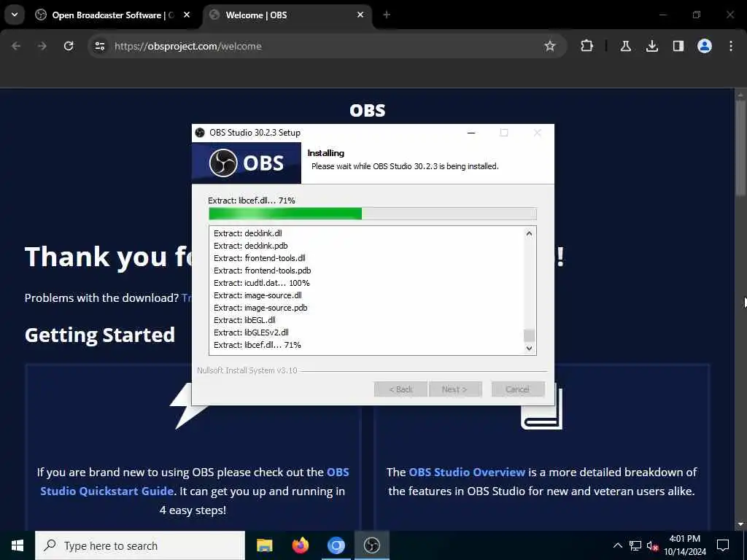Click the taskbar search box

140,545
